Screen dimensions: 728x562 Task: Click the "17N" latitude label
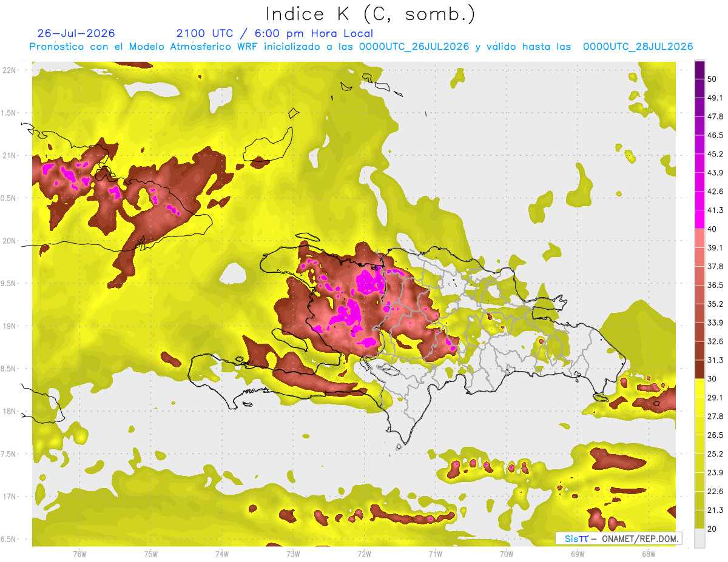pyautogui.click(x=10, y=497)
